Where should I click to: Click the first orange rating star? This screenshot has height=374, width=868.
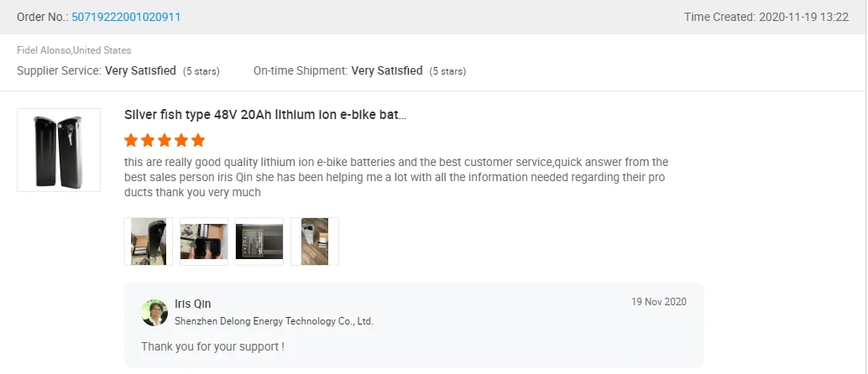[x=131, y=140]
